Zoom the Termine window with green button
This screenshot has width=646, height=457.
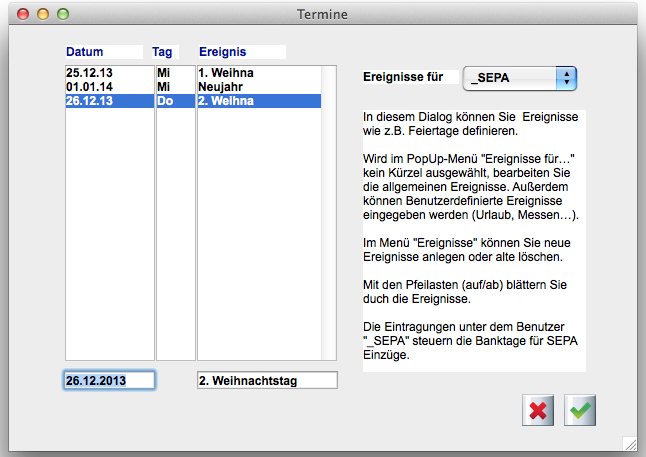[x=63, y=14]
